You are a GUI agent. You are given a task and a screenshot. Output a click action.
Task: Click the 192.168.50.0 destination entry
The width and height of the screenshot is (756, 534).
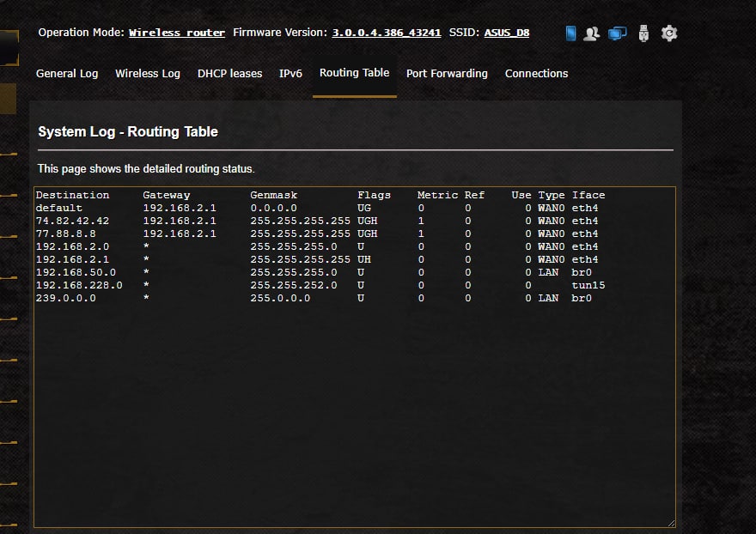[76, 272]
